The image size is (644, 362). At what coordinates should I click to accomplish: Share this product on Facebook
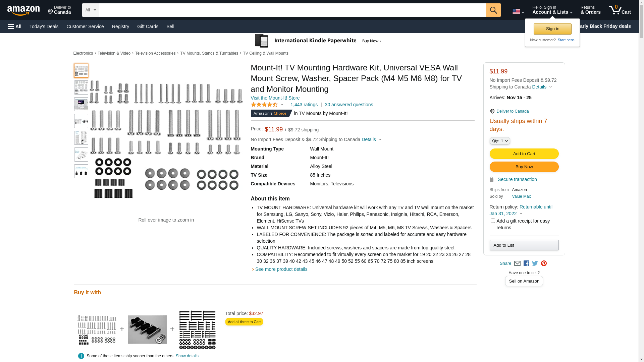[x=526, y=263]
